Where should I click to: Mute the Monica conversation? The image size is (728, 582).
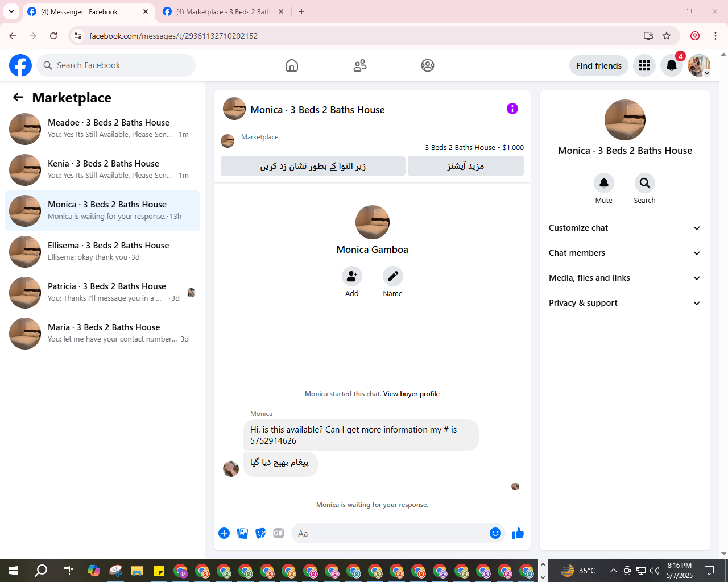tap(604, 183)
